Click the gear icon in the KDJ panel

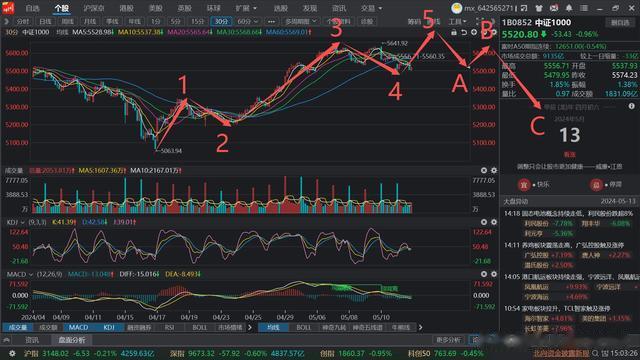tap(493, 222)
